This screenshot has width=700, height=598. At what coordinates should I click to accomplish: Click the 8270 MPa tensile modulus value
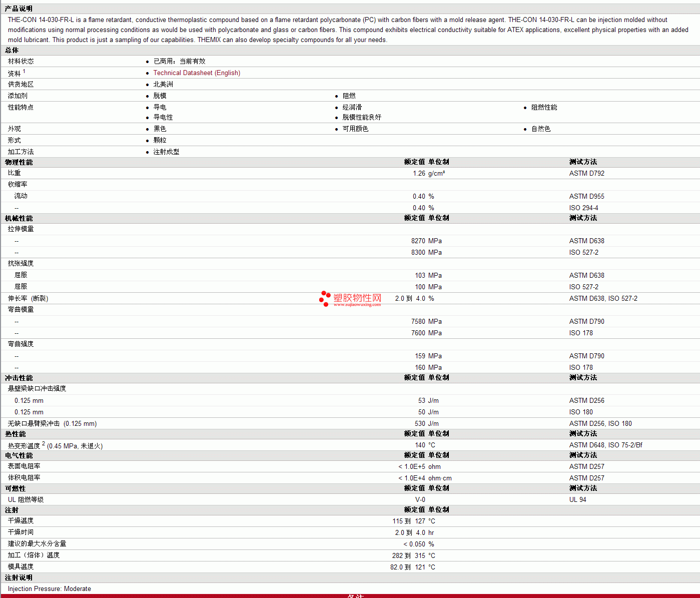(426, 241)
